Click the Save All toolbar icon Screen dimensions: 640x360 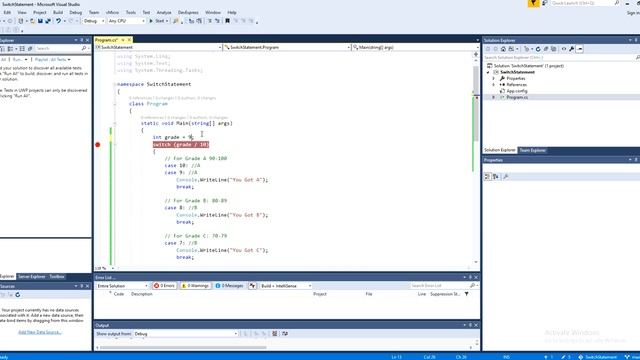tap(48, 21)
